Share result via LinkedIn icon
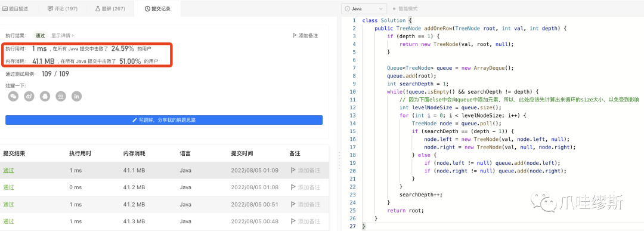Viewport: 644px width, 231px height. coord(77,96)
